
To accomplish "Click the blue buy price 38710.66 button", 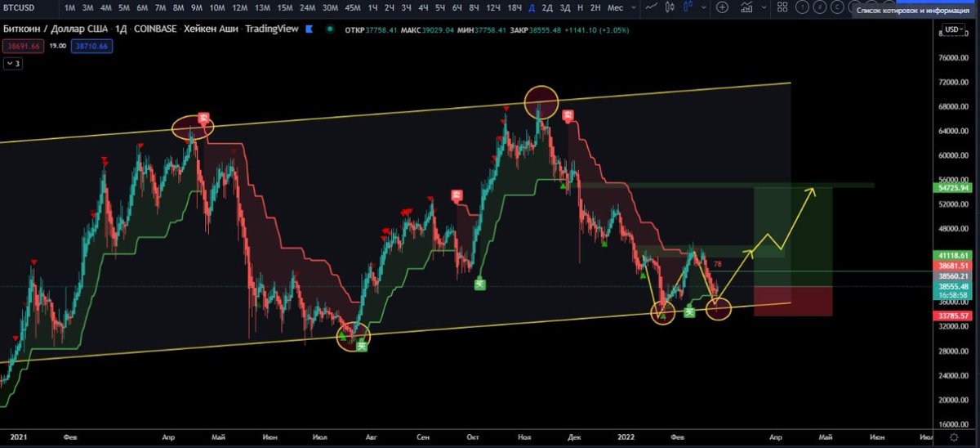I will tap(91, 47).
